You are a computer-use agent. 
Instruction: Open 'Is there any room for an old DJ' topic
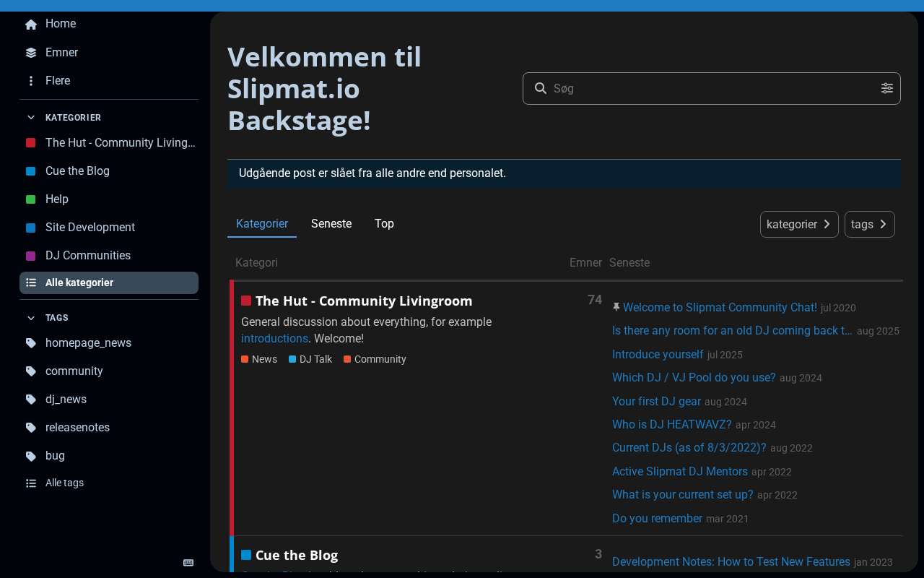(732, 331)
